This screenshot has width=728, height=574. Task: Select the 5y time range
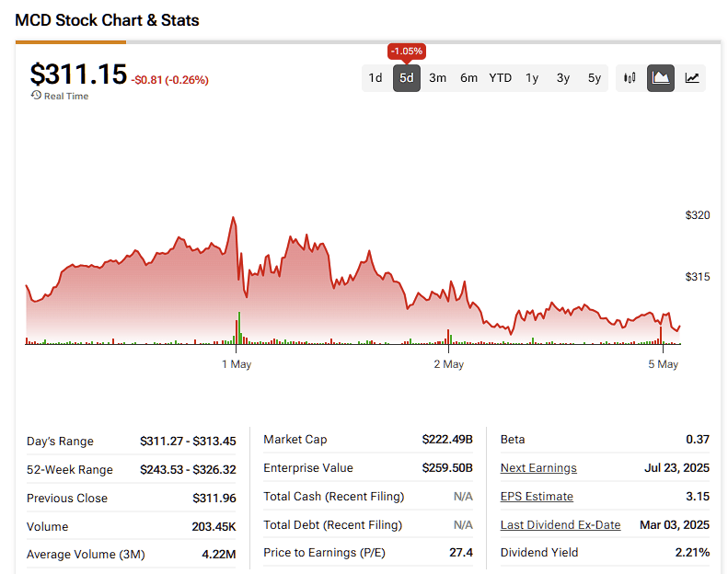coord(595,78)
